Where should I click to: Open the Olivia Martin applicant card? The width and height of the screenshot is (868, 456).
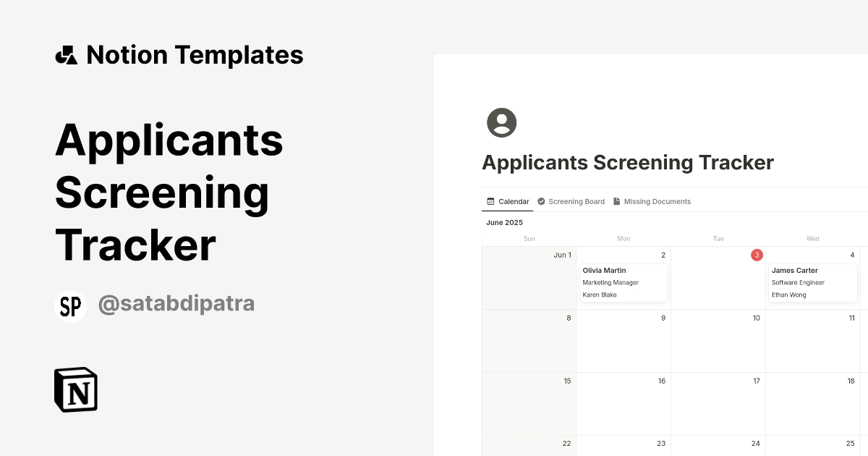(623, 282)
